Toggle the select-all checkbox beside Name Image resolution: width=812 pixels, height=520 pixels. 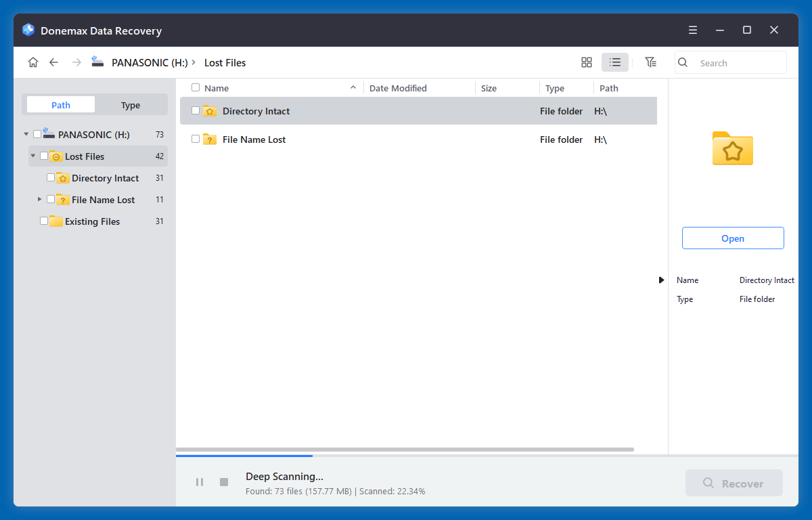(x=196, y=87)
